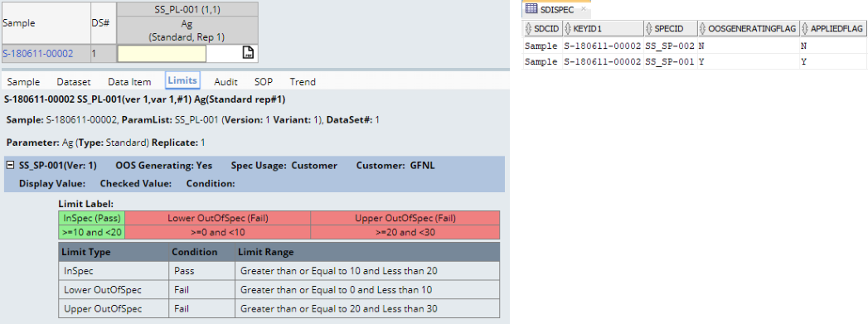Click the Limit Range column header
This screenshot has height=324, width=868.
(x=367, y=252)
